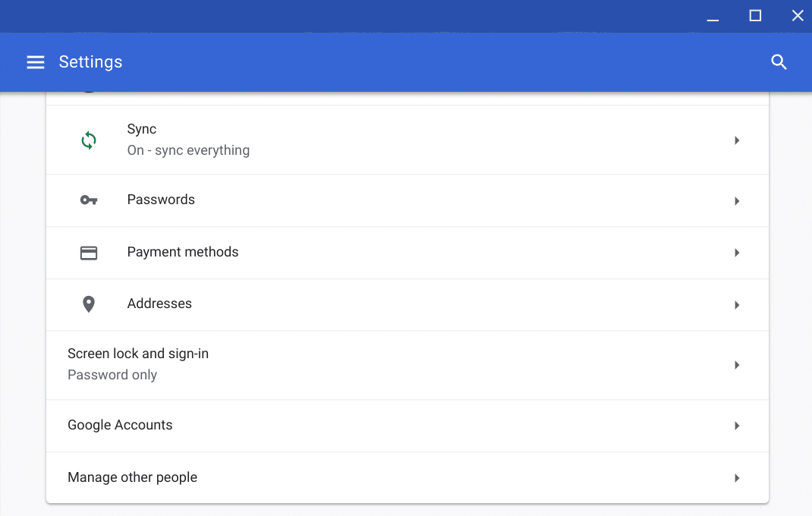
Task: Expand the Payment methods chevron
Action: pyautogui.click(x=736, y=253)
